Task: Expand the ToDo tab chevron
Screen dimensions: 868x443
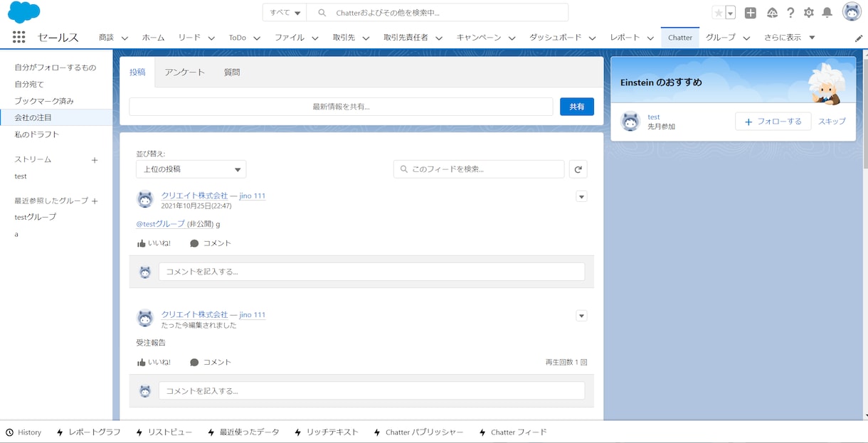Action: click(x=257, y=38)
